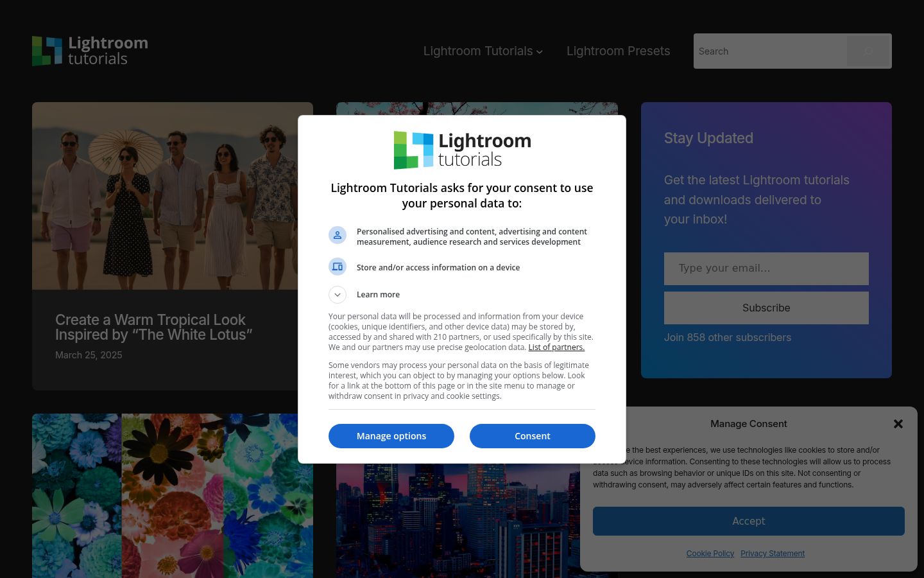Click the Subscribe button
The height and width of the screenshot is (578, 924).
point(766,308)
